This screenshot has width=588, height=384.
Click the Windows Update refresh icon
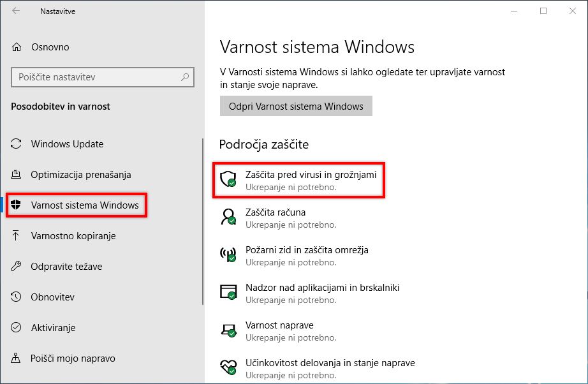click(x=16, y=144)
